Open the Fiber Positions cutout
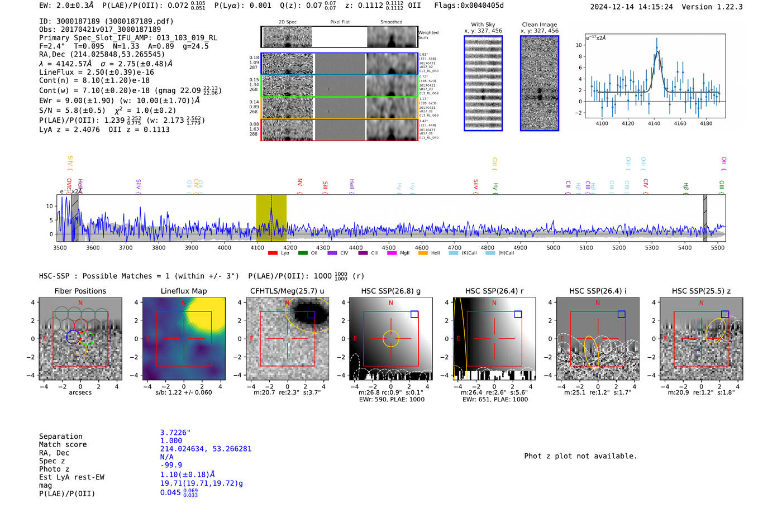This screenshot has height=532, width=782. pyautogui.click(x=80, y=338)
